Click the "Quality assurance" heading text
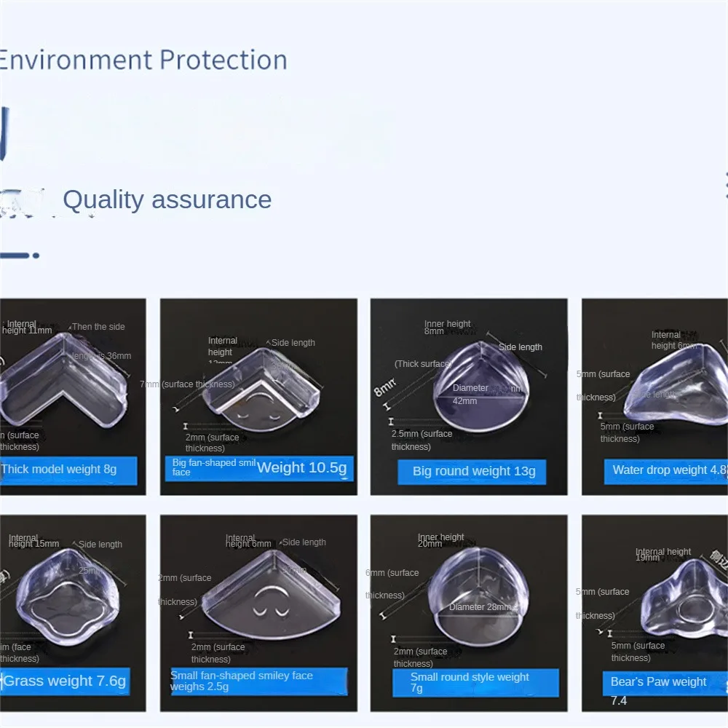This screenshot has width=728, height=728. 167,199
